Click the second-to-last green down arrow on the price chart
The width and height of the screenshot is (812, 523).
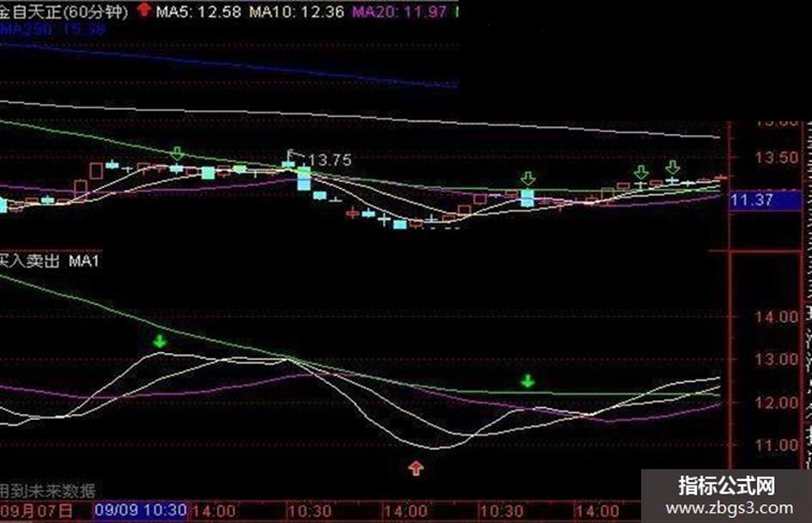[x=641, y=172]
